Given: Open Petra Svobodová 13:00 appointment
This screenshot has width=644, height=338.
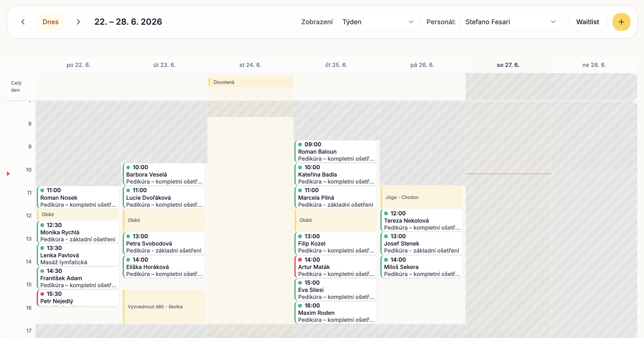Looking at the screenshot, I should tap(164, 243).
